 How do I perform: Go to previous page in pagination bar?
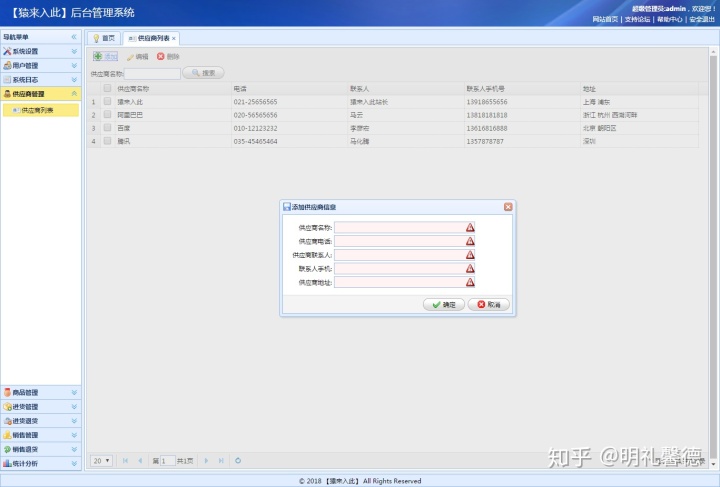point(140,460)
